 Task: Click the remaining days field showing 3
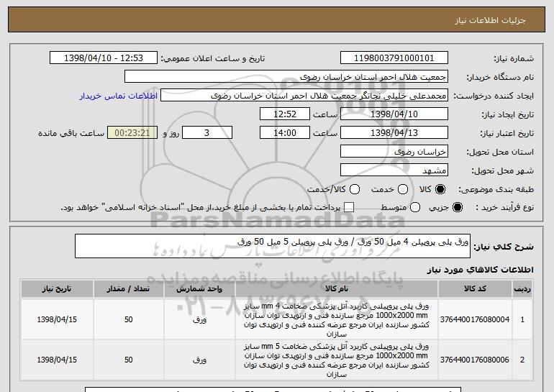(x=207, y=133)
